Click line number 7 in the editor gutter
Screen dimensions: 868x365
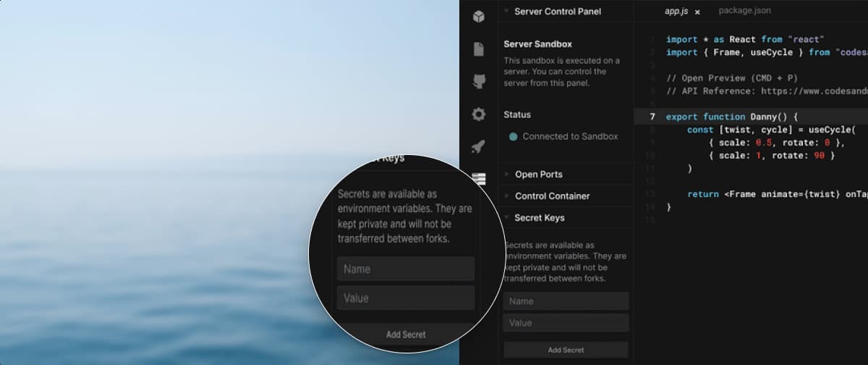tap(652, 117)
